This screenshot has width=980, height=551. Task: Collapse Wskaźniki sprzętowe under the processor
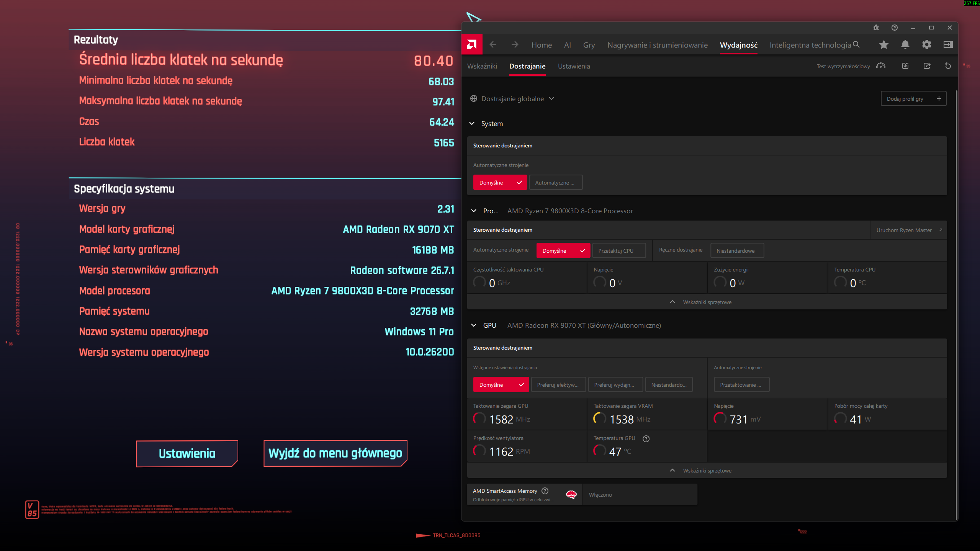(x=707, y=302)
